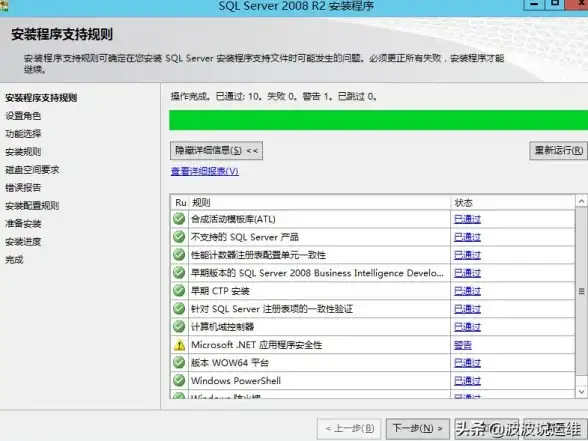Click the rules list scroll down arrow
Viewport: 588px width, 441px height.
click(581, 392)
